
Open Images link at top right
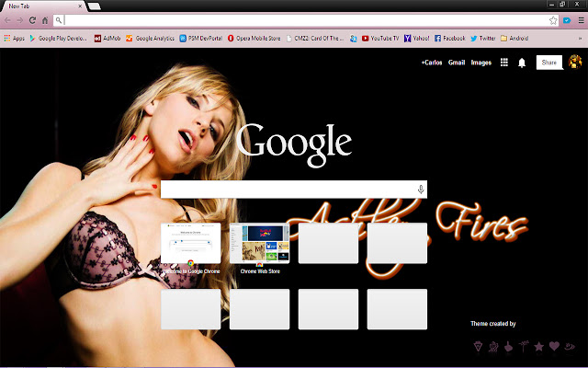pyautogui.click(x=481, y=63)
